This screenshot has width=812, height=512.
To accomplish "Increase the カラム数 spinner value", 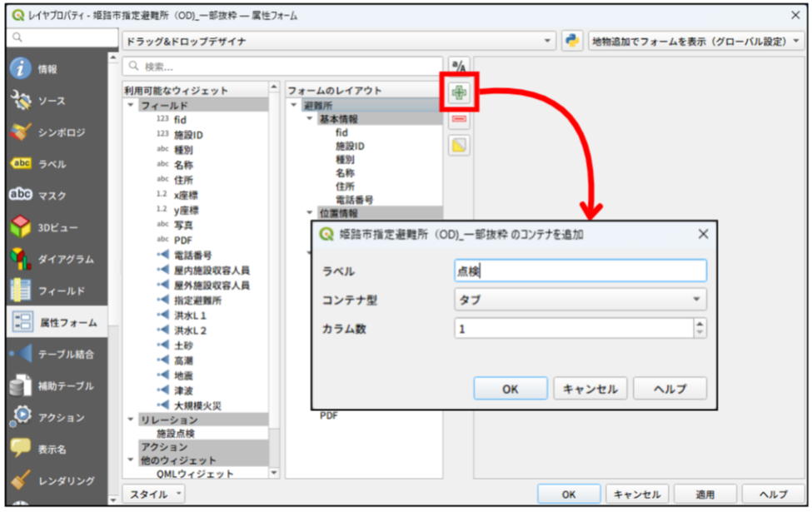I will (700, 324).
